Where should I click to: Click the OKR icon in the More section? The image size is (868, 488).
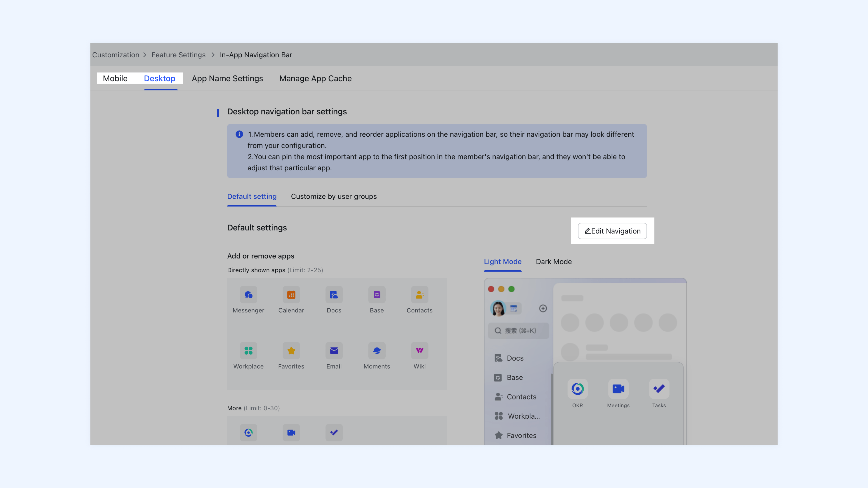click(x=248, y=432)
